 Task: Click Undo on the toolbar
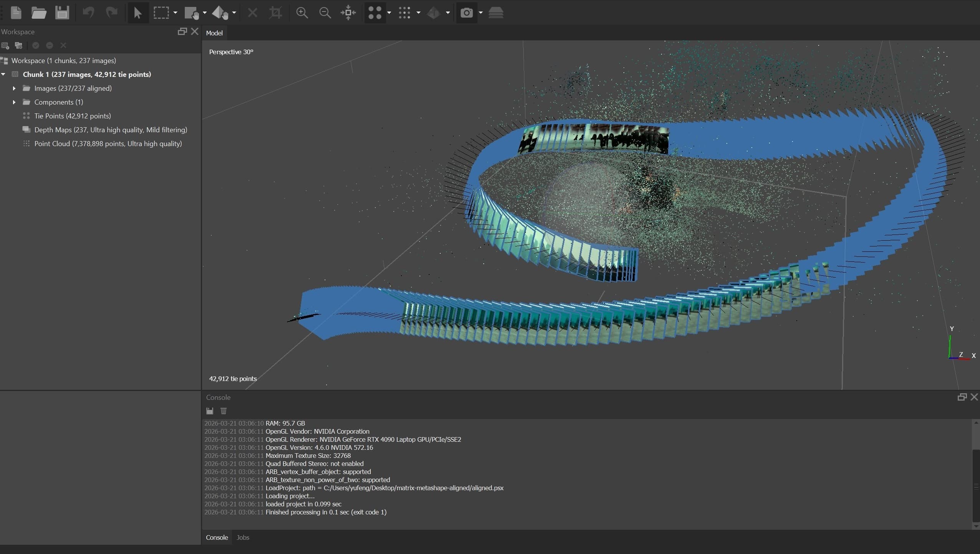(89, 13)
